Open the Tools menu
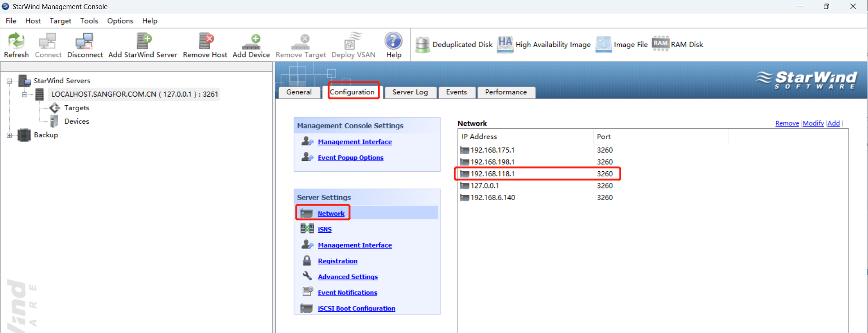The image size is (868, 333). tap(89, 21)
